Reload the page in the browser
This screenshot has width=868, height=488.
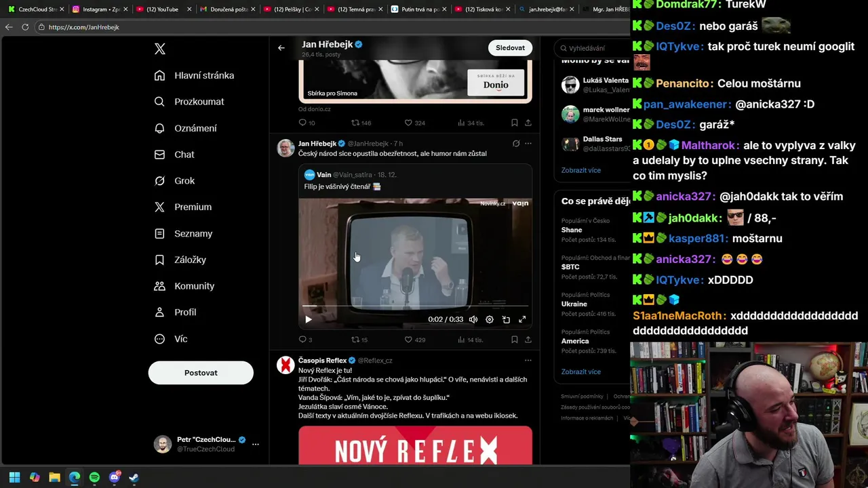[x=25, y=27]
